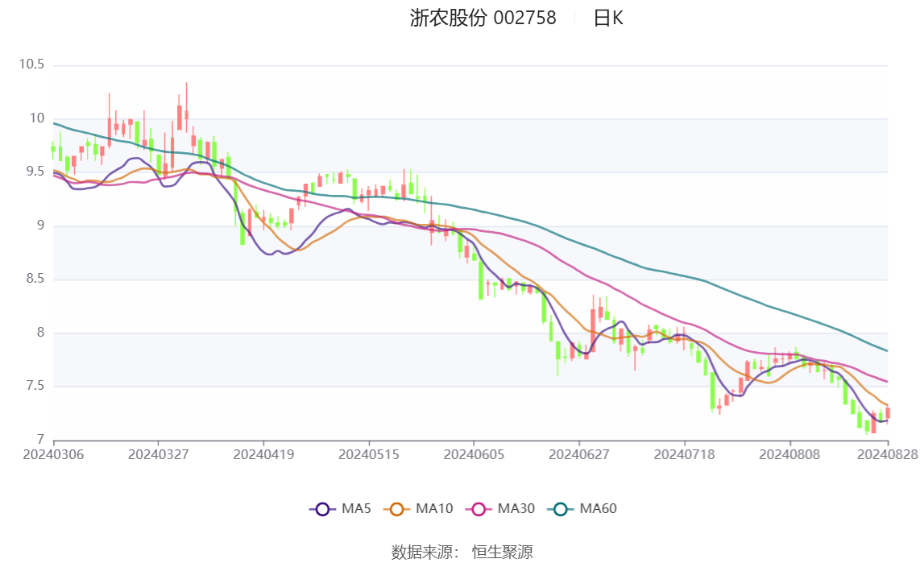Screen dimensions: 924x563
Task: Select the 日K label in title
Action: 608,19
